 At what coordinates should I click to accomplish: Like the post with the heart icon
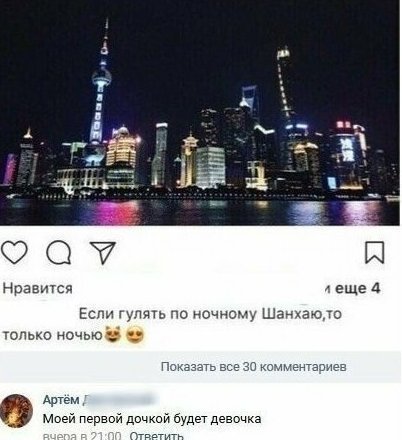(14, 253)
